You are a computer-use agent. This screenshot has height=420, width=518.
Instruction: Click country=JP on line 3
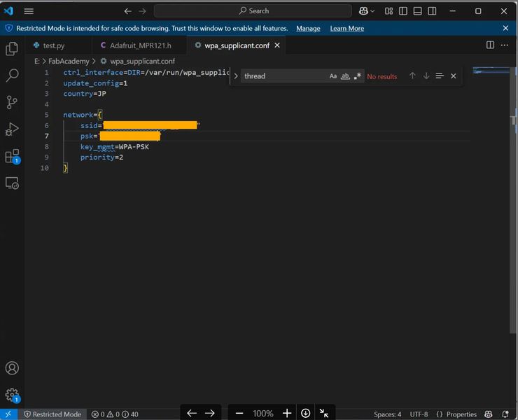85,94
